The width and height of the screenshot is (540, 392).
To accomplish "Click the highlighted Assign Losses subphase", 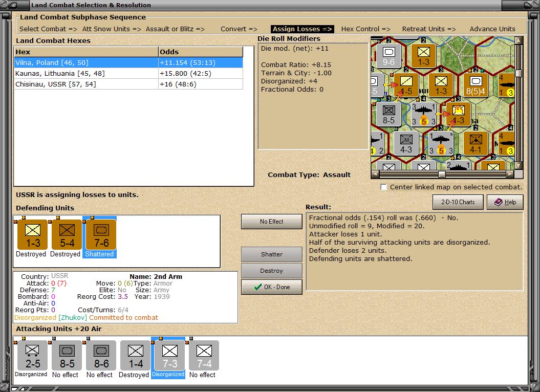I will pyautogui.click(x=303, y=29).
